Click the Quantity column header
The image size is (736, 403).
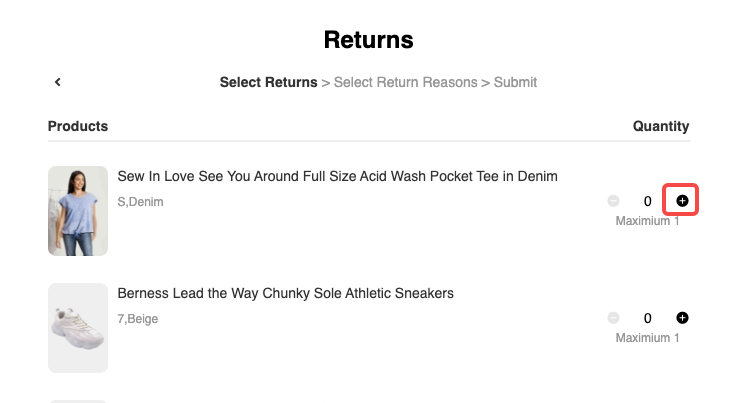[x=661, y=126]
